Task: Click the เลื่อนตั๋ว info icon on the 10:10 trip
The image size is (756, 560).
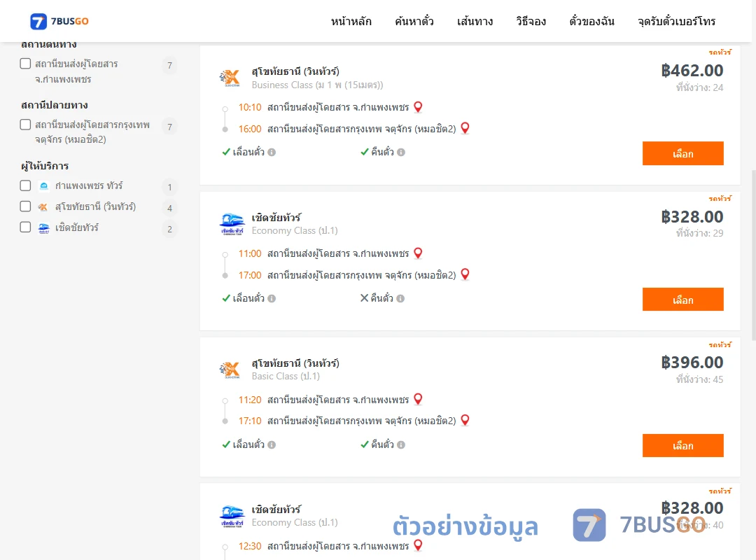Action: click(272, 153)
